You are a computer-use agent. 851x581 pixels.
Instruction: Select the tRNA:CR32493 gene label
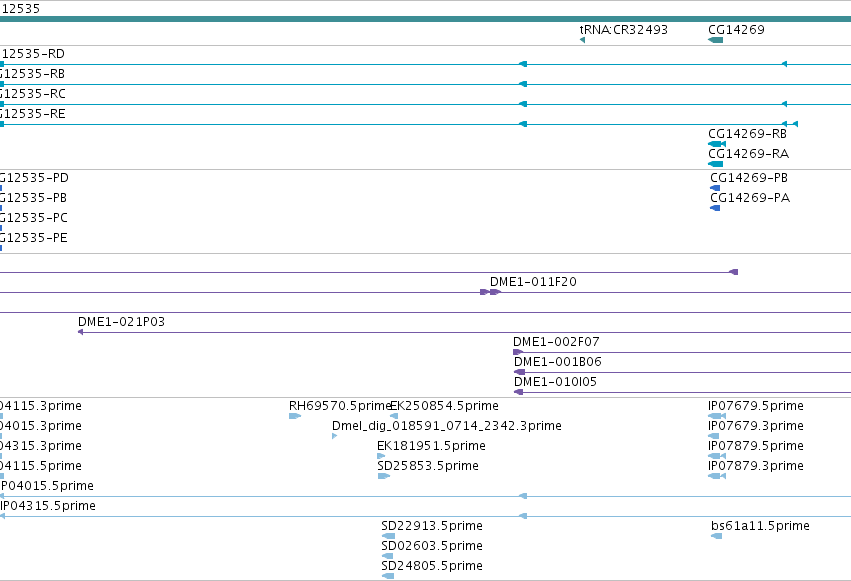(x=624, y=30)
